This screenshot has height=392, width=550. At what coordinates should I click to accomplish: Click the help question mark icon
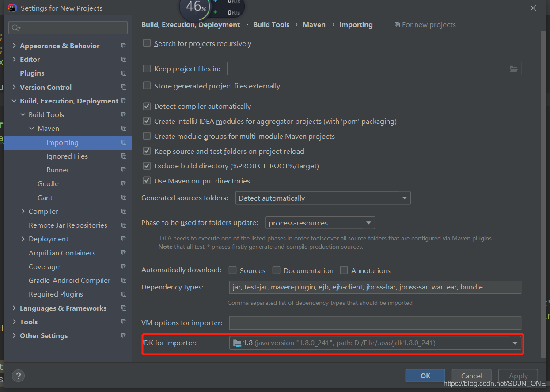[x=18, y=376]
